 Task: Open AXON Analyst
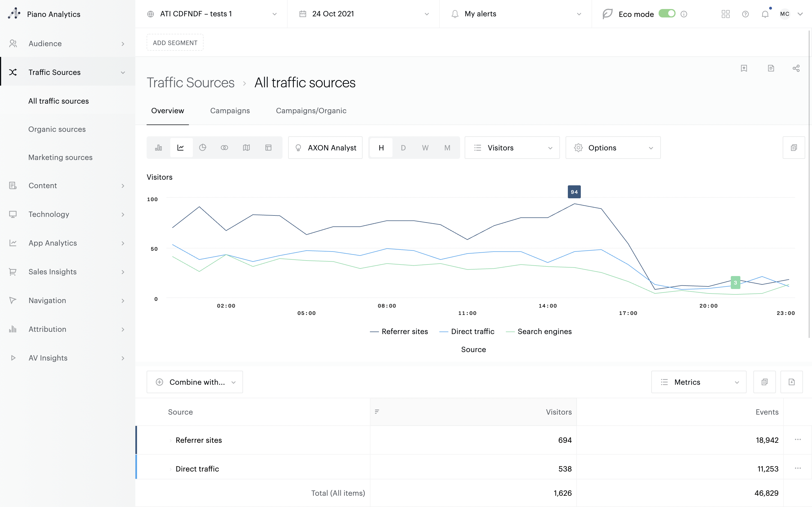(325, 148)
